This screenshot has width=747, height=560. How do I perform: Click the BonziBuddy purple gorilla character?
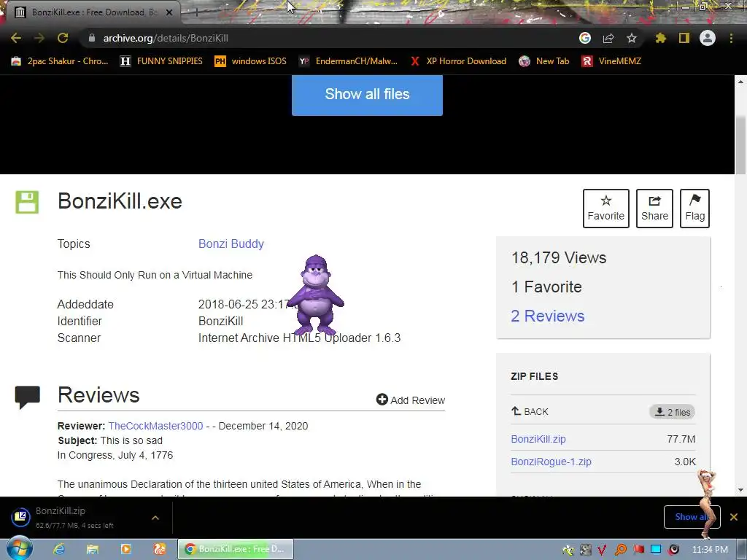pyautogui.click(x=315, y=295)
